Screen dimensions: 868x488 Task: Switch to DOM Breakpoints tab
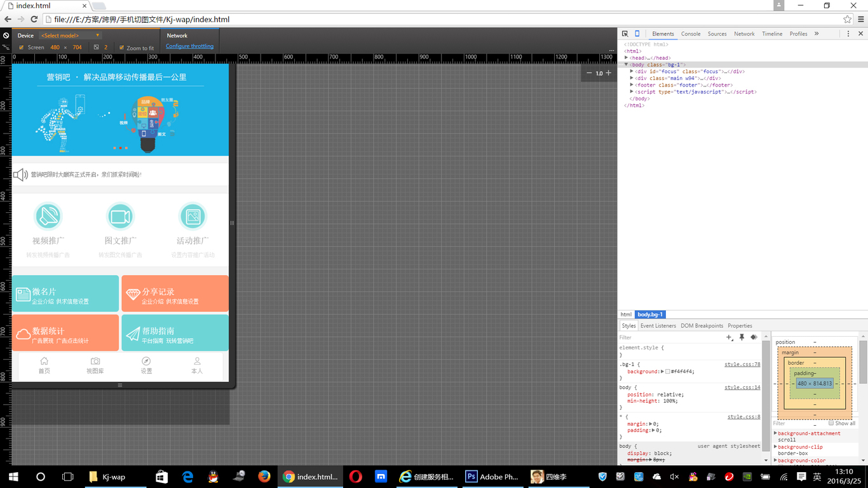click(x=702, y=325)
